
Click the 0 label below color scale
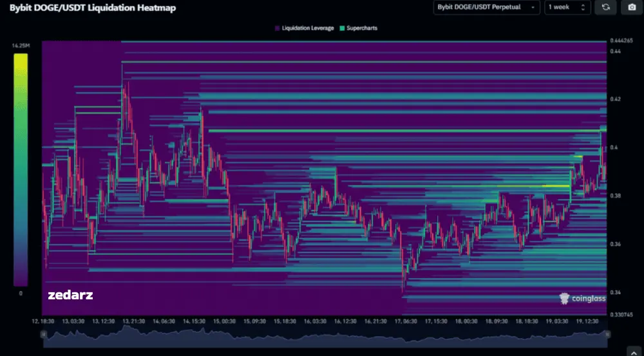(x=21, y=294)
